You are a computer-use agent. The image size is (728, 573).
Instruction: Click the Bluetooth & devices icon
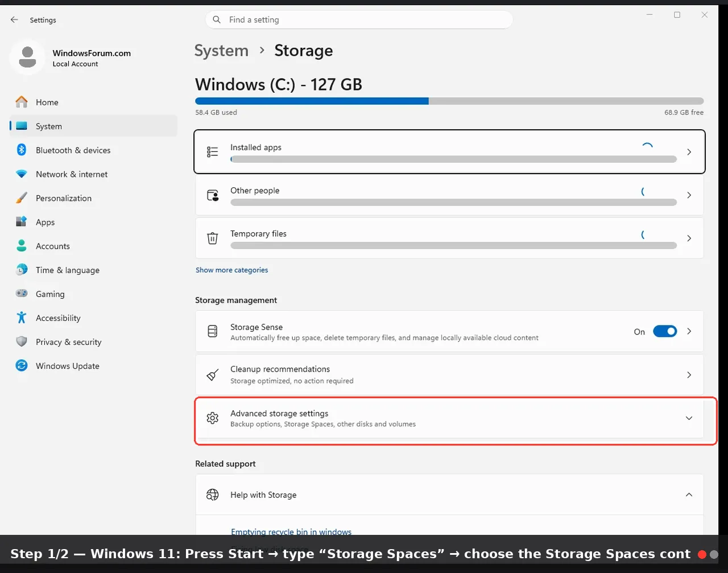click(x=22, y=150)
